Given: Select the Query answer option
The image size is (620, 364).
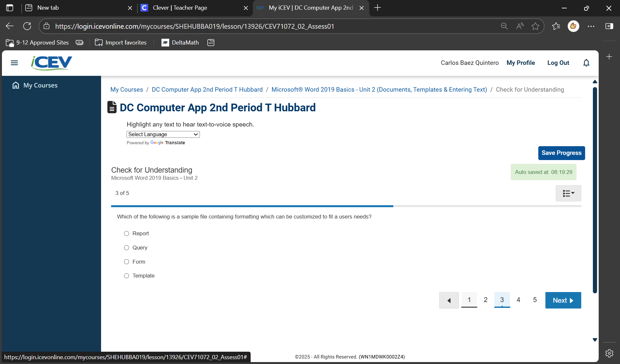Looking at the screenshot, I should [127, 248].
